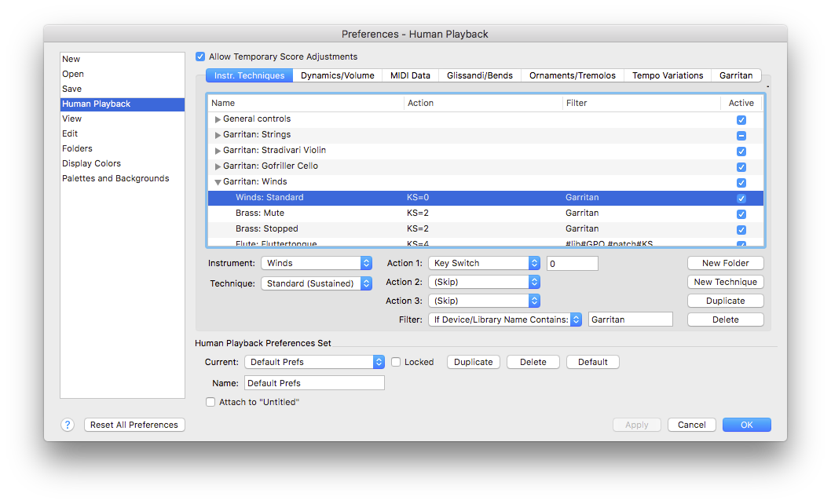The height and width of the screenshot is (504, 831).
Task: Uncheck Active box for Garritan: Winds
Action: [x=741, y=182]
